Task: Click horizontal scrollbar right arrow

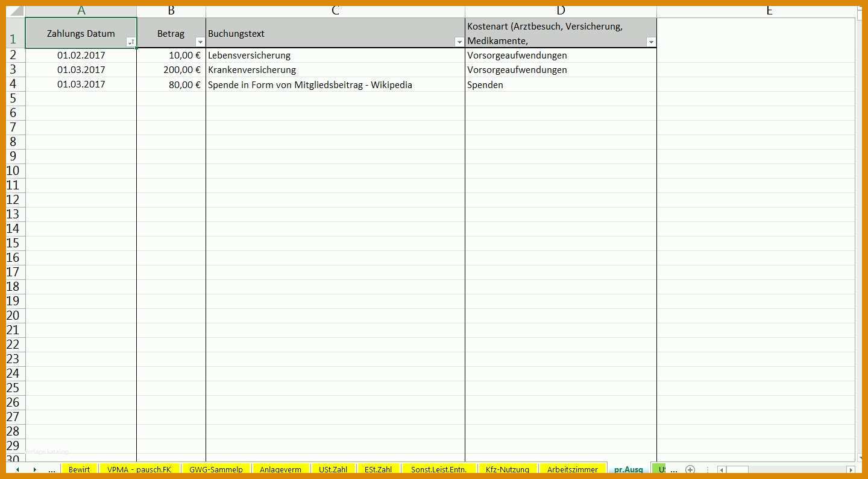Action: [x=851, y=470]
